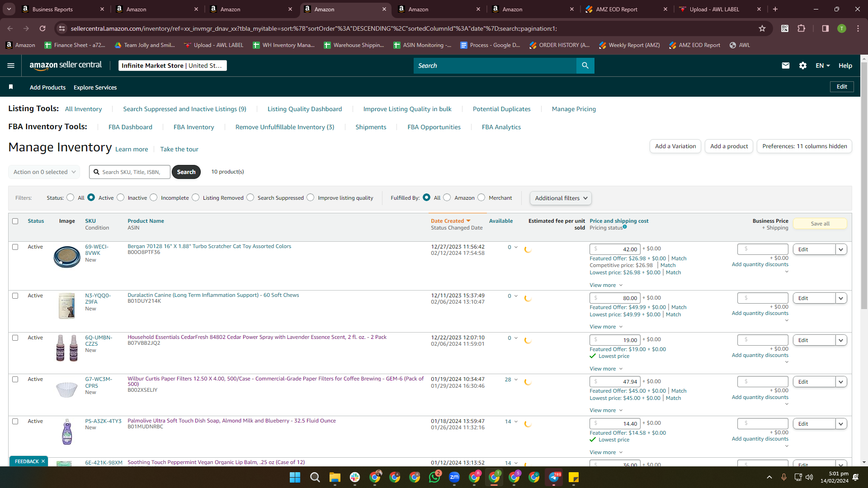Viewport: 868px width, 488px height.
Task: Click the Add a product button
Action: click(729, 146)
